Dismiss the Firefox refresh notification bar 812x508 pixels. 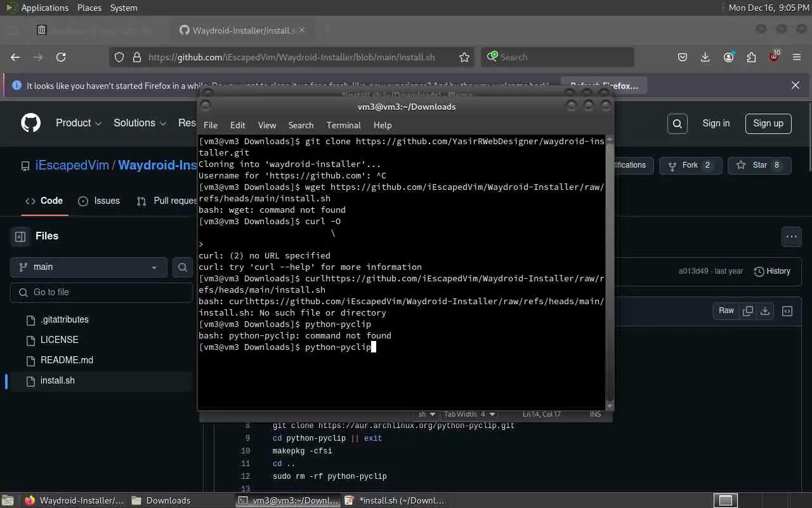796,85
